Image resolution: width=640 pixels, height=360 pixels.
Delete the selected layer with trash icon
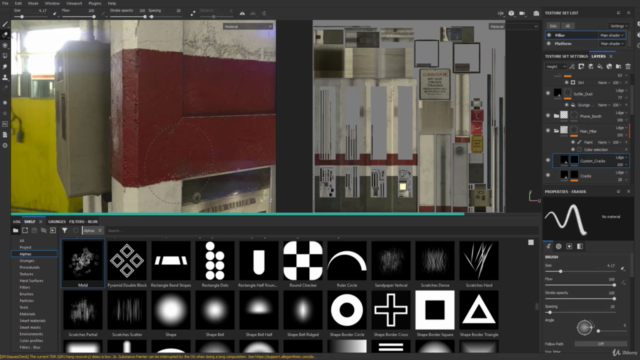[628, 67]
